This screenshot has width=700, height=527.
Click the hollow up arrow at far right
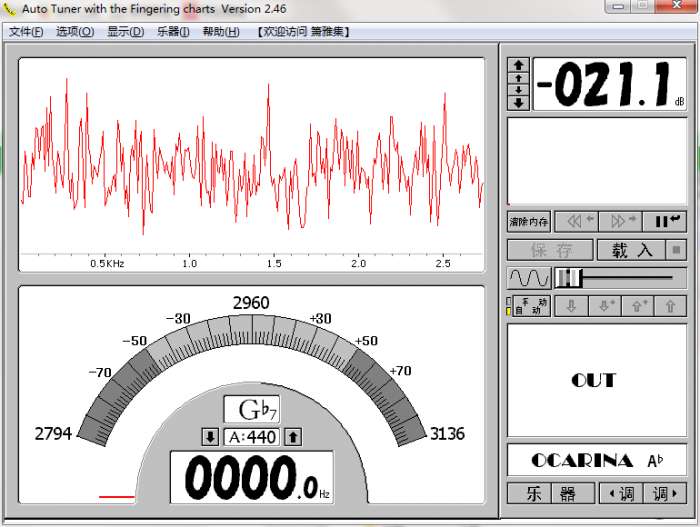[x=670, y=307]
